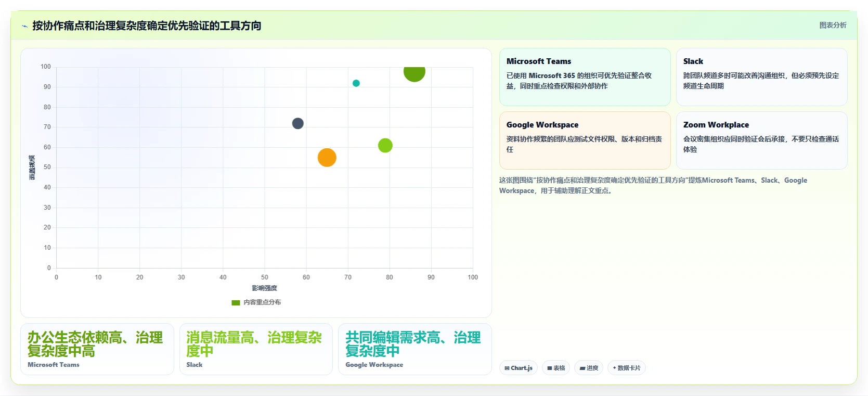868x396 pixels.
Task: Click the 内容重点分布 legend label
Action: 262,302
